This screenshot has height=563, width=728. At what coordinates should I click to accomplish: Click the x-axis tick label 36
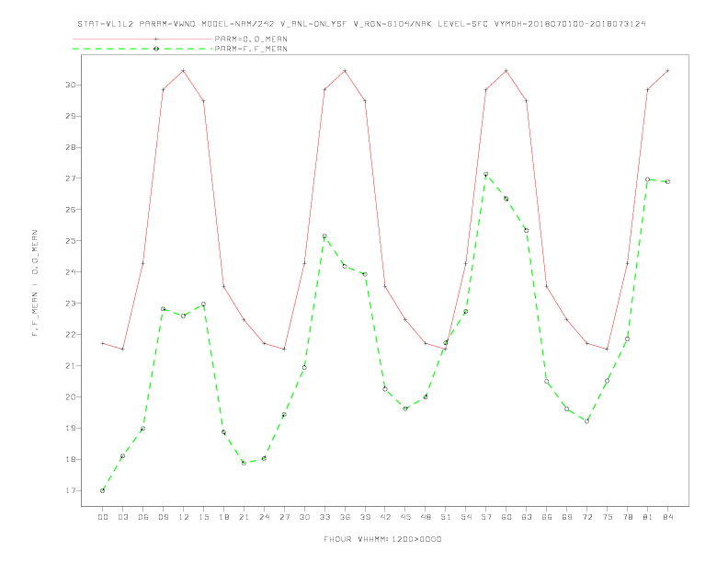[x=345, y=517]
